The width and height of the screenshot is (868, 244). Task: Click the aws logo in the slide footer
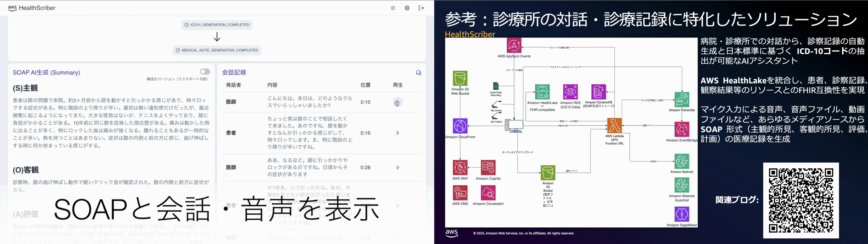tap(451, 234)
